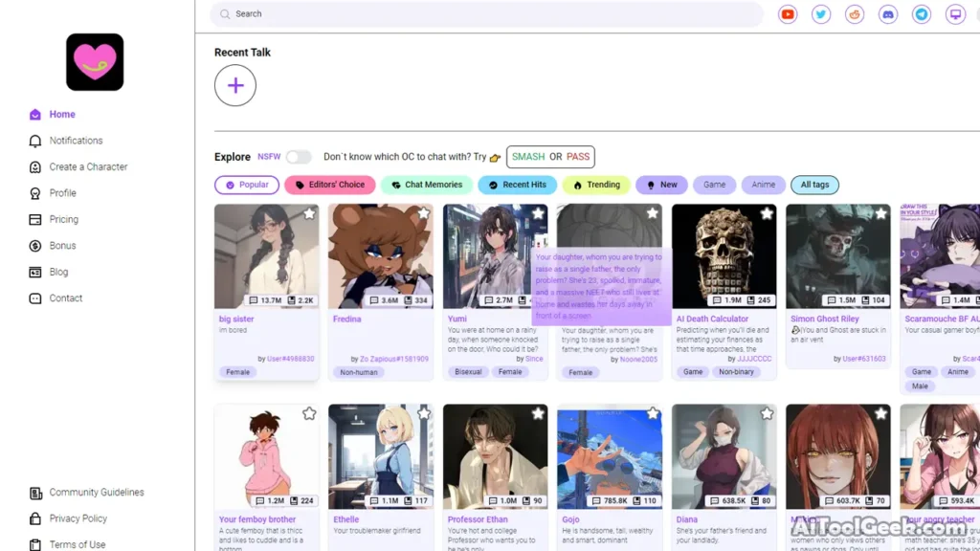Switch to the Trending tab
The width and height of the screenshot is (980, 551).
click(595, 184)
